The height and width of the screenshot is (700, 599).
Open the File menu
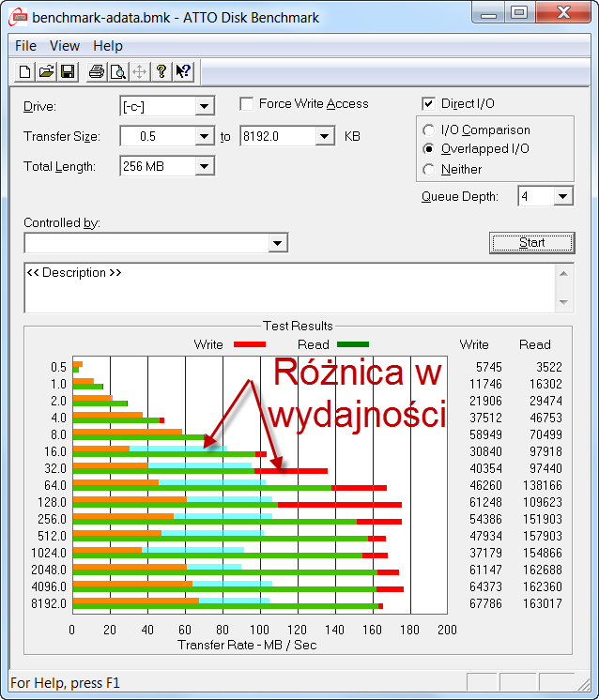pyautogui.click(x=25, y=46)
